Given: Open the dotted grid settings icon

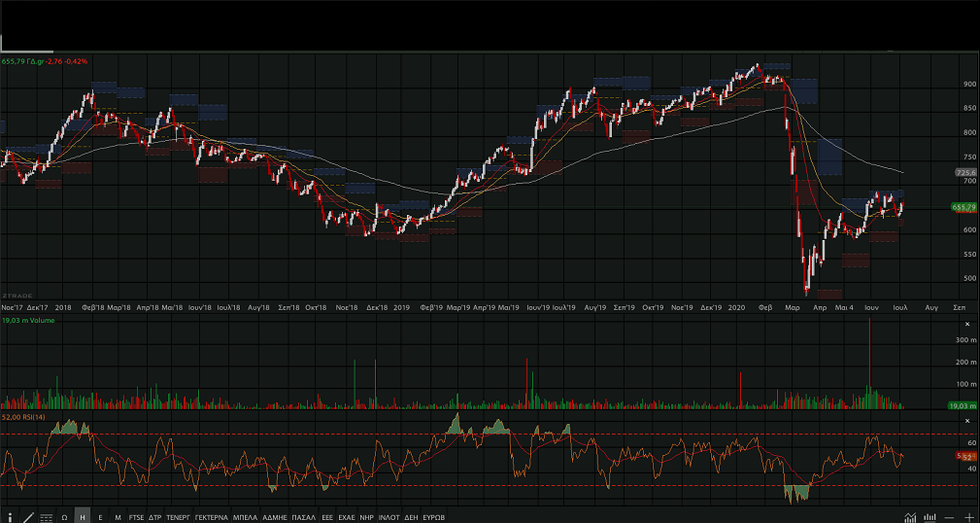Looking at the screenshot, I should click(x=46, y=517).
